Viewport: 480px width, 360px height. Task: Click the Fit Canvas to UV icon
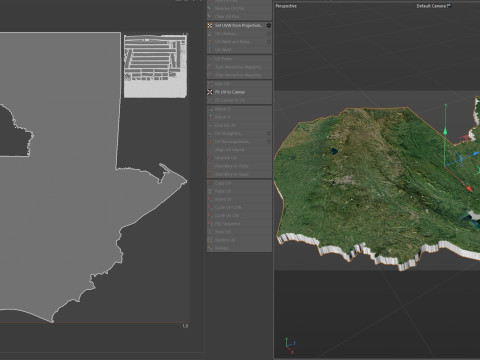(210, 100)
